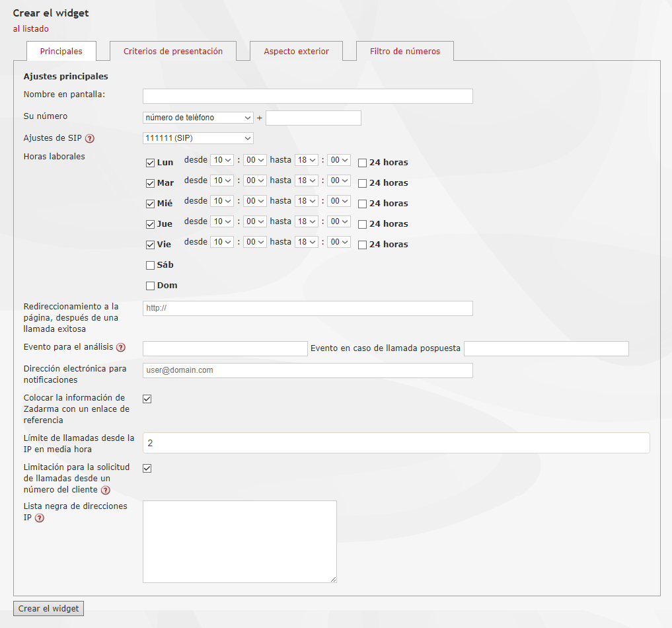Screen dimensions: 672x628
Task: Open Jue hasta hour dropdown
Action: click(x=307, y=221)
